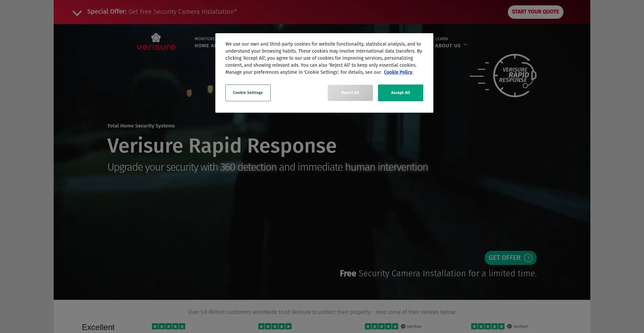The width and height of the screenshot is (644, 333).
Task: Click the Verisure Rapid Response badge icon
Action: pyautogui.click(x=503, y=75)
